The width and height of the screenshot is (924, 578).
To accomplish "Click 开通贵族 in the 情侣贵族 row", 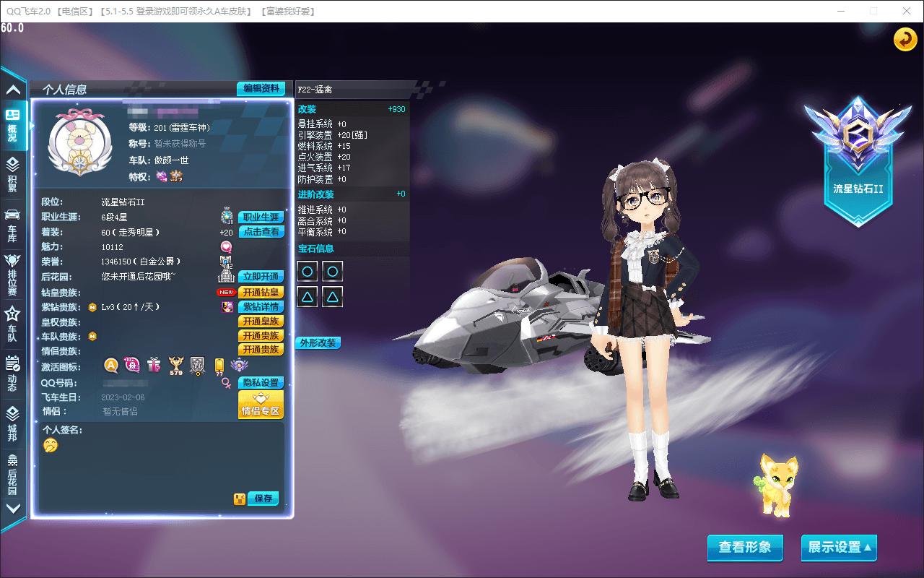I will (261, 350).
